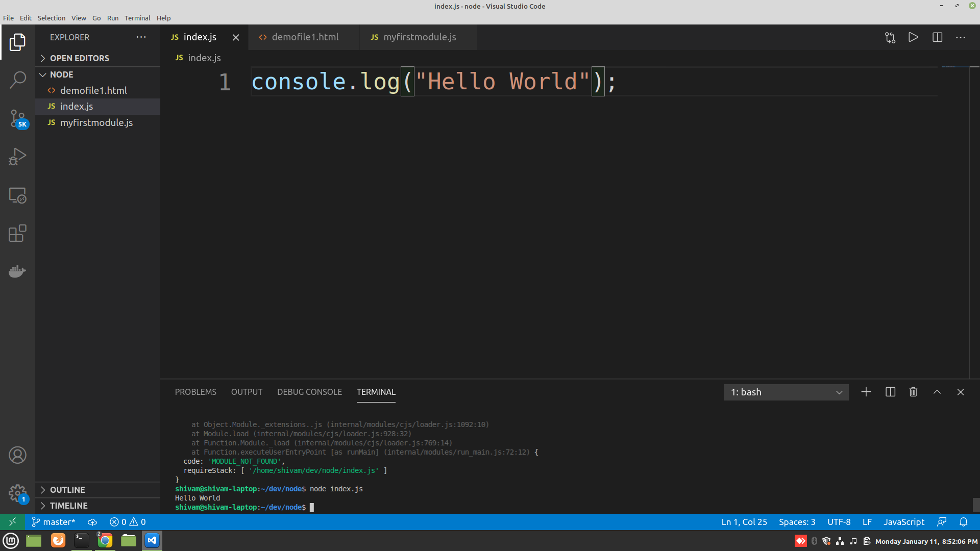Open myfirstmodule.js in the file tree
980x551 pixels.
pos(96,122)
